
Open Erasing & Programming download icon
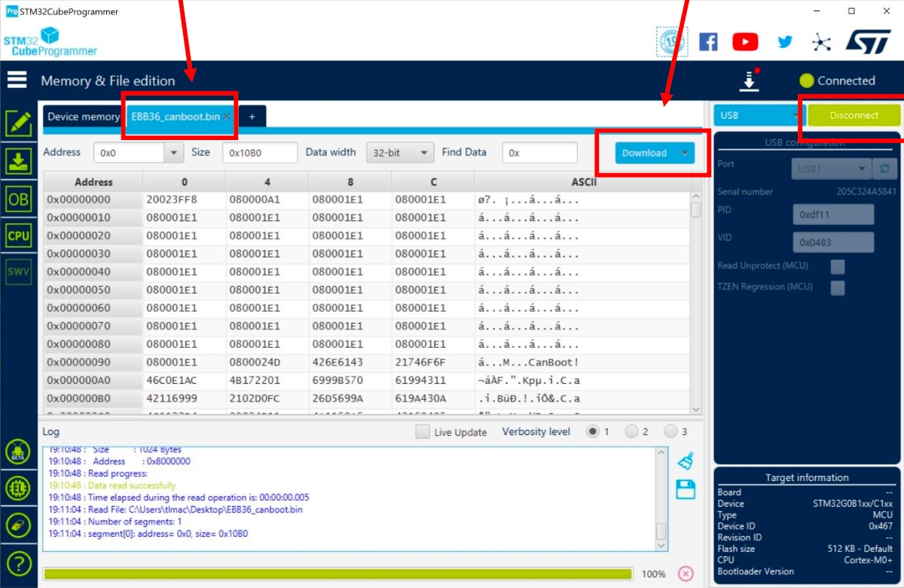click(18, 160)
